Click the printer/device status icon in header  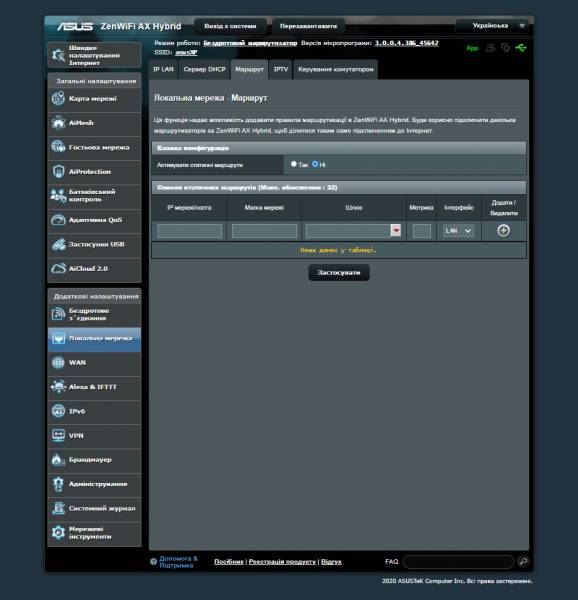tap(490, 48)
